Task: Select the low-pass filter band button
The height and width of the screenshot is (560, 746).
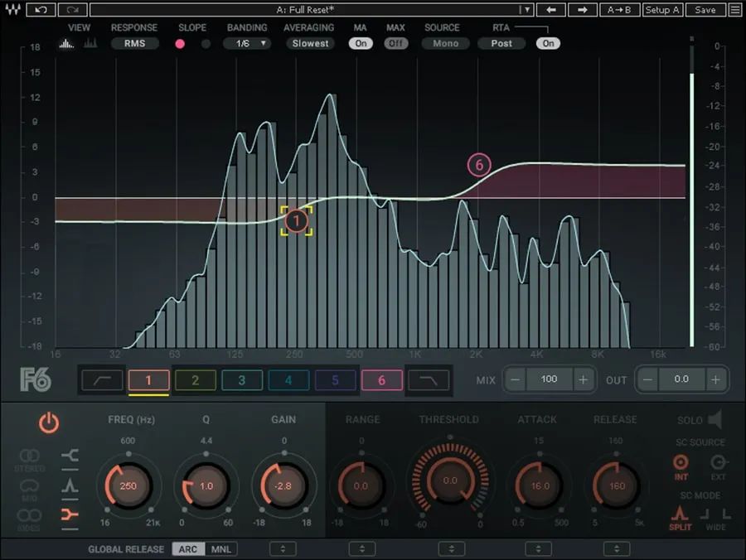Action: click(429, 380)
